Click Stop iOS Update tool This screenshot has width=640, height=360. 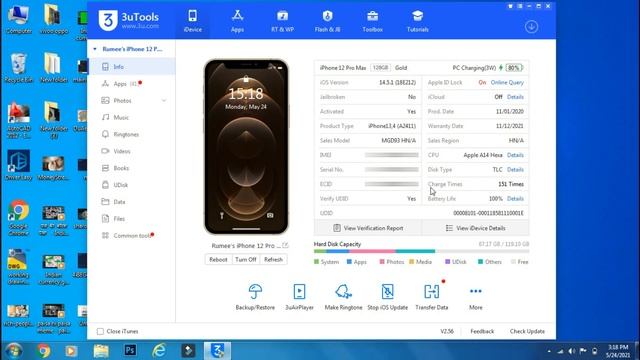(x=387, y=297)
